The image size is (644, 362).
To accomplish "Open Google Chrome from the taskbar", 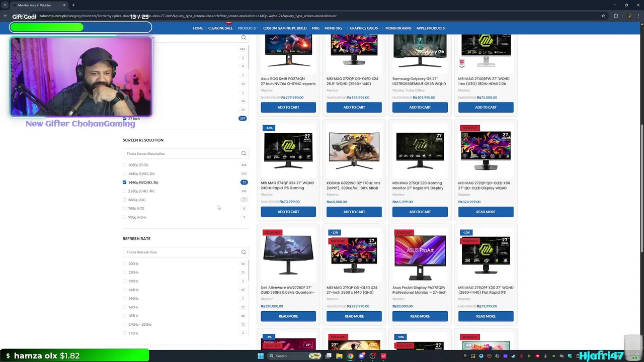I will tap(350, 356).
